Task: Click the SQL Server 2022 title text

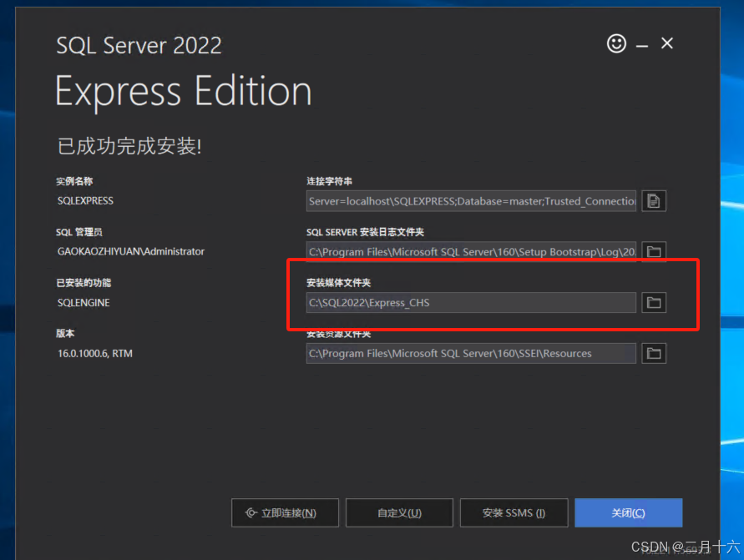Action: pyautogui.click(x=139, y=46)
